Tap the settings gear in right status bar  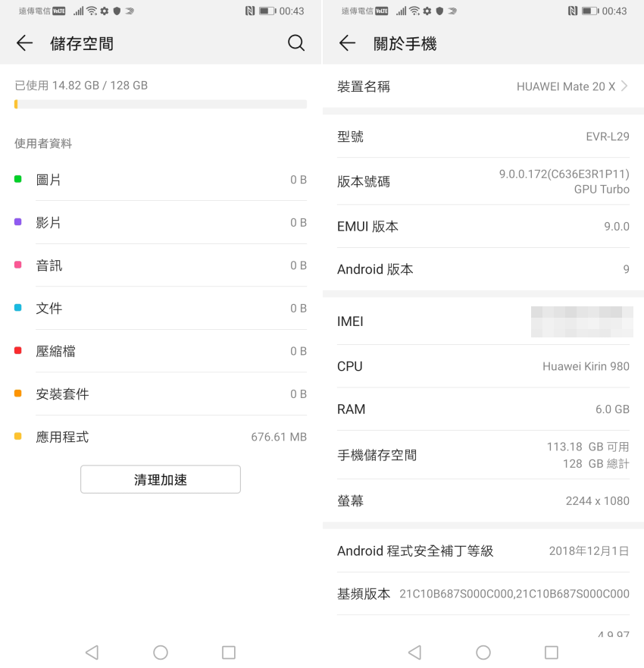tap(427, 11)
